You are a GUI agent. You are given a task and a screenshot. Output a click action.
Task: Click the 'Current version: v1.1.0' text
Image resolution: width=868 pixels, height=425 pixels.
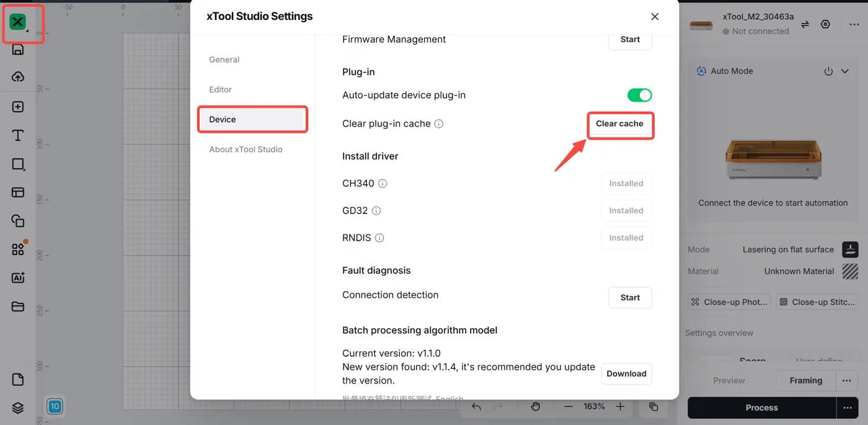391,353
